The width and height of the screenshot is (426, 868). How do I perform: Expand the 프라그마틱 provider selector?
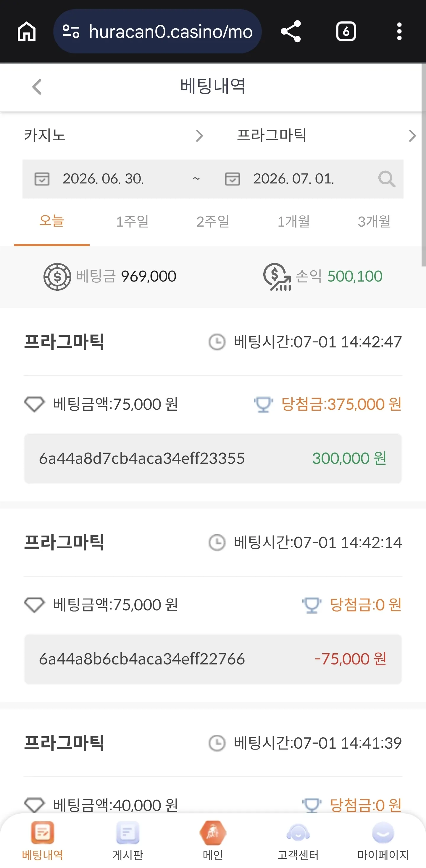point(326,135)
